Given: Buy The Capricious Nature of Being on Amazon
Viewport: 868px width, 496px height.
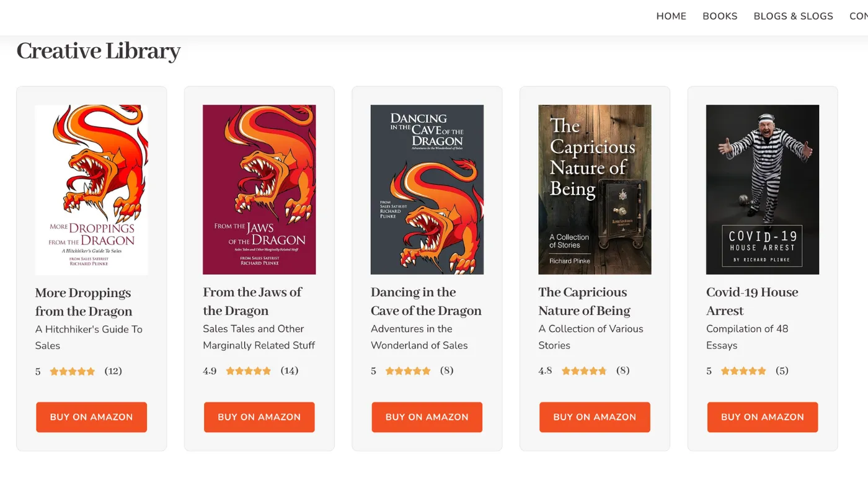Looking at the screenshot, I should pos(595,417).
